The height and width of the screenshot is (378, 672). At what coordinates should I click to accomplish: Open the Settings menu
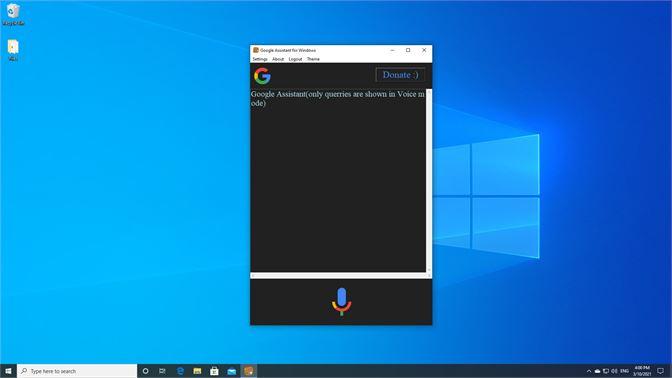pos(260,59)
